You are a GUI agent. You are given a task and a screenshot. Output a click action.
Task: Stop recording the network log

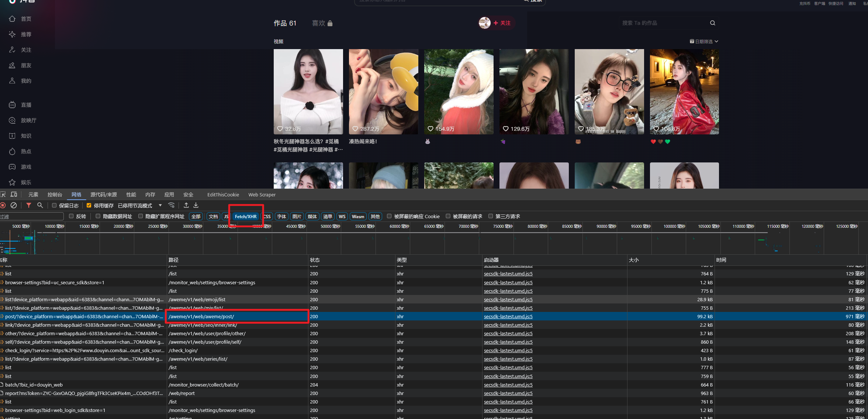pos(3,205)
